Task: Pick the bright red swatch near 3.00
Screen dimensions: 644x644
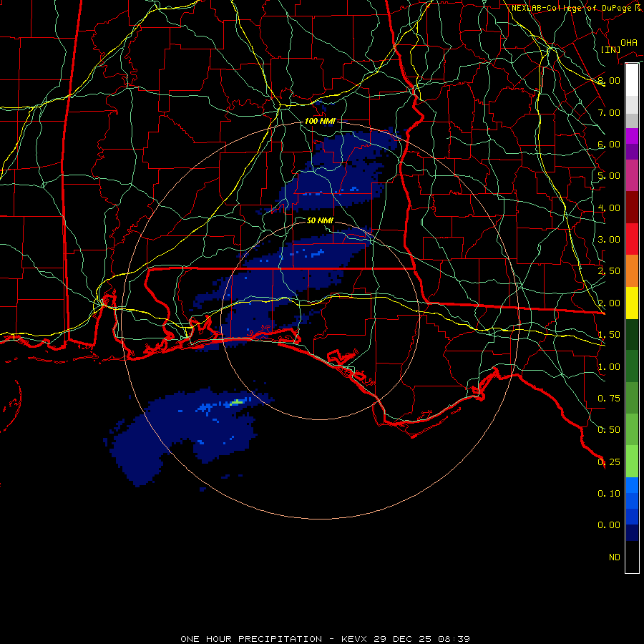Action: tap(632, 239)
